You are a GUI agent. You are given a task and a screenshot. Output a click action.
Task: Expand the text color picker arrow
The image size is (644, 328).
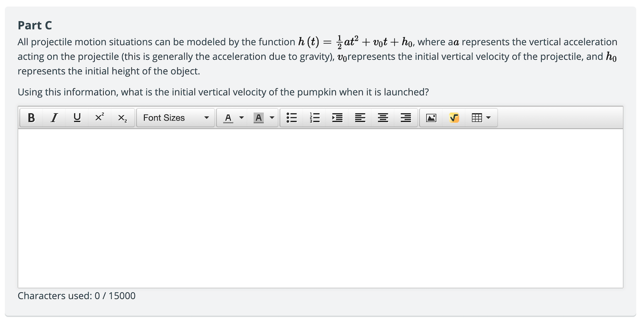coord(242,118)
